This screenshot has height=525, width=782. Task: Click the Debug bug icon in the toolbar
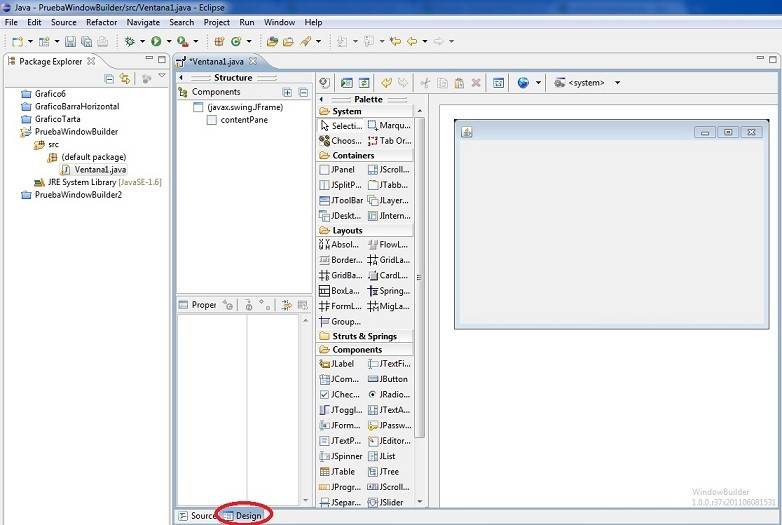point(129,41)
